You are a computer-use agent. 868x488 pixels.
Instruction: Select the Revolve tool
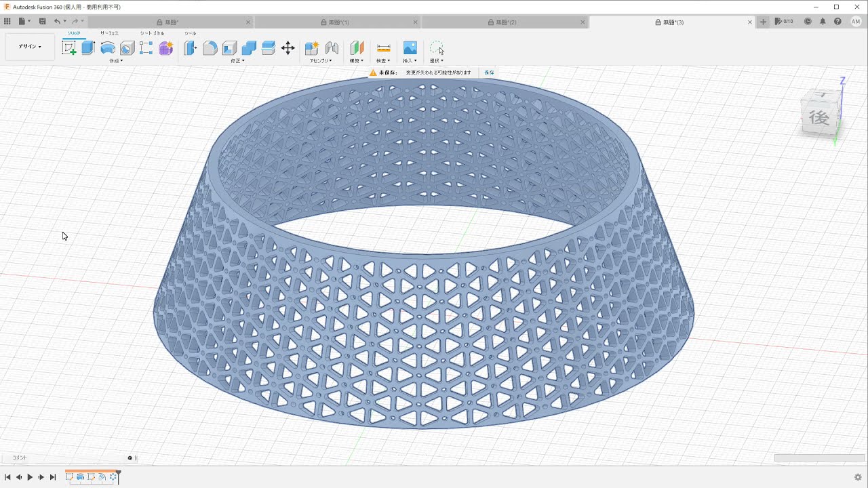click(x=108, y=48)
